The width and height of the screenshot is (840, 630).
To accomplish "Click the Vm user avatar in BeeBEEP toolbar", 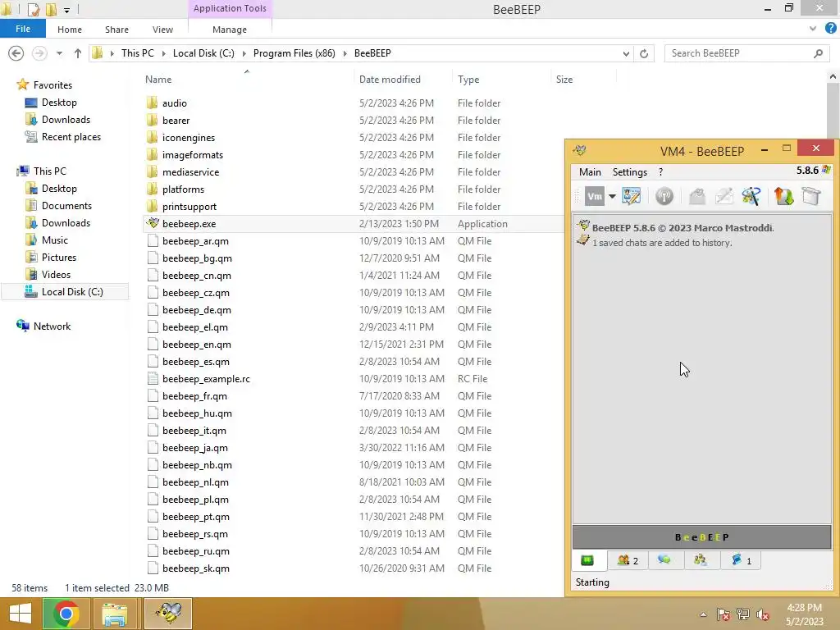I will tap(594, 197).
